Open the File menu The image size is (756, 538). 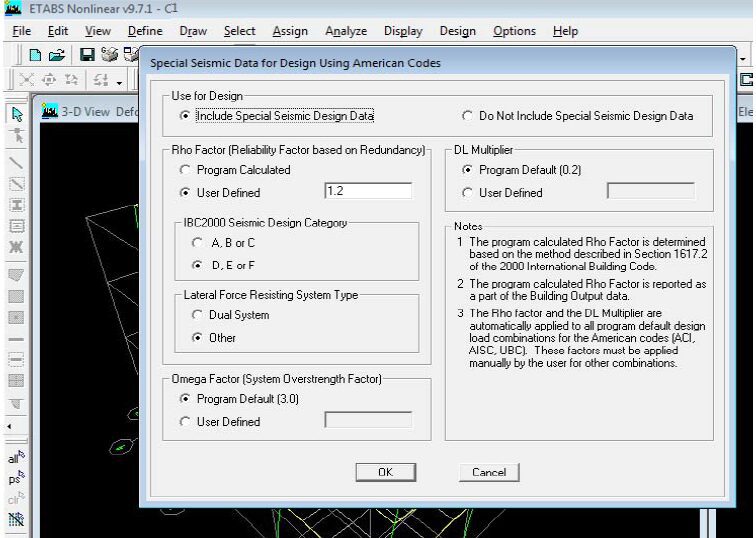22,31
